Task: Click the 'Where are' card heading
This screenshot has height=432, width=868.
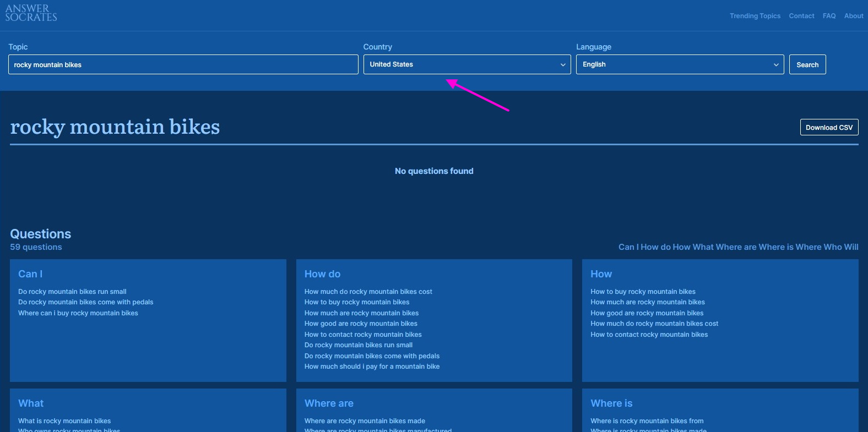Action: pyautogui.click(x=329, y=403)
